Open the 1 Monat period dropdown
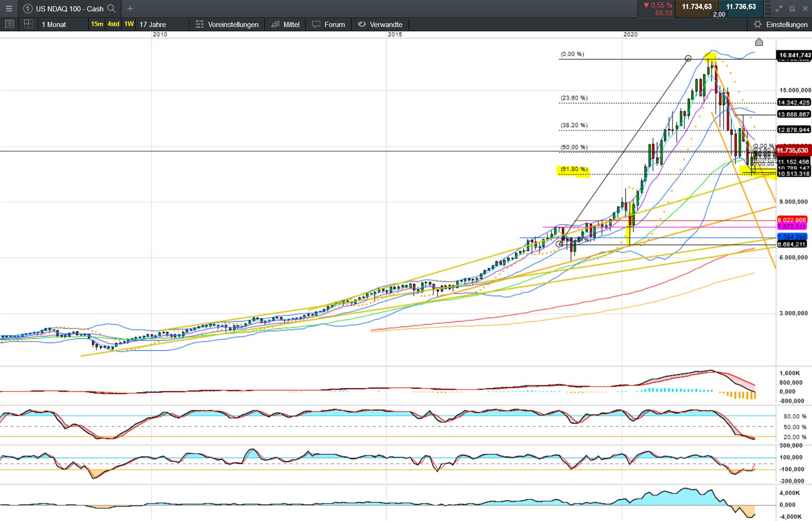The image size is (812, 521). point(54,24)
